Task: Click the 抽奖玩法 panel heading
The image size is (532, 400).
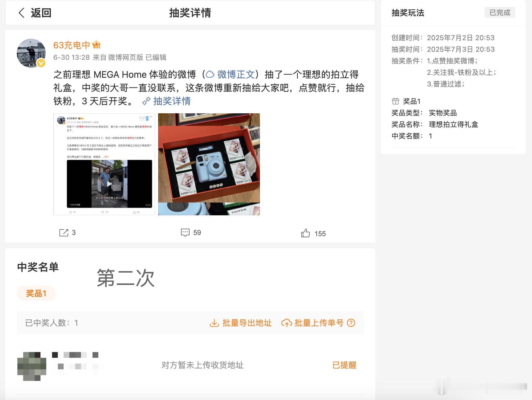Action: pos(408,13)
